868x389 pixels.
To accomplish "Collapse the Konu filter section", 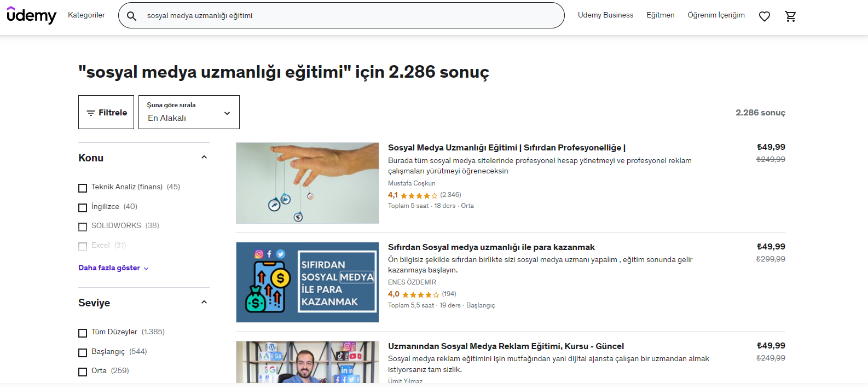I will (x=204, y=158).
